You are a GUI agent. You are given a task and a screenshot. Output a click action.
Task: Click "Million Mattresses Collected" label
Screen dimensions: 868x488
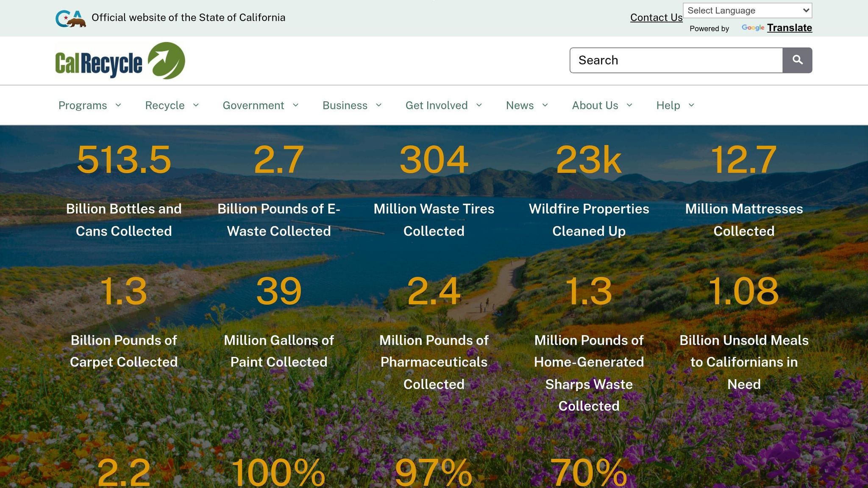[744, 220]
